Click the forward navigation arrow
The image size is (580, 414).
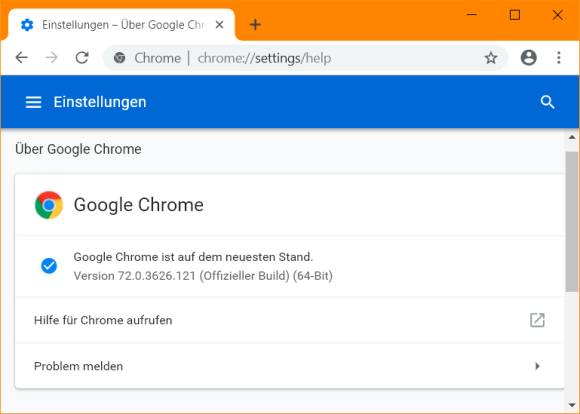click(51, 58)
